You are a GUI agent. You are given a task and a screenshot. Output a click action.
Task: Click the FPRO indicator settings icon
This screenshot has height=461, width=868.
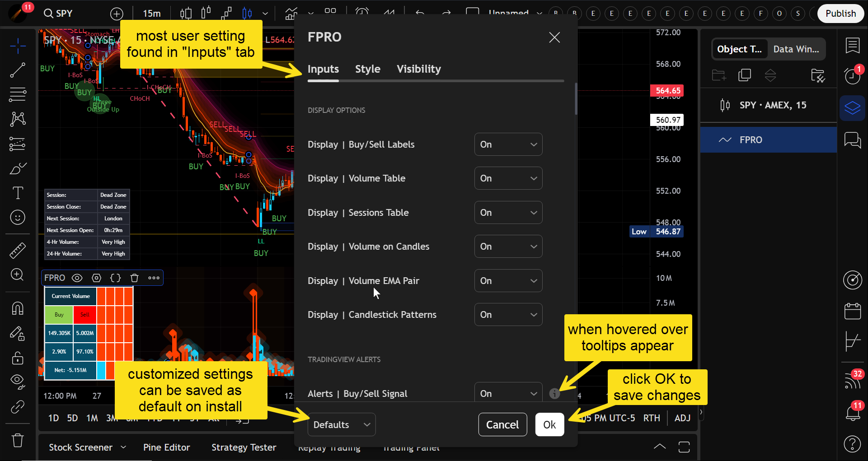pyautogui.click(x=96, y=278)
